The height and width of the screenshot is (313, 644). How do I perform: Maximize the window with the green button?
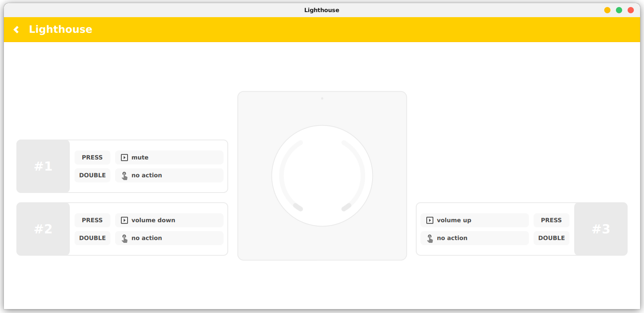(619, 10)
